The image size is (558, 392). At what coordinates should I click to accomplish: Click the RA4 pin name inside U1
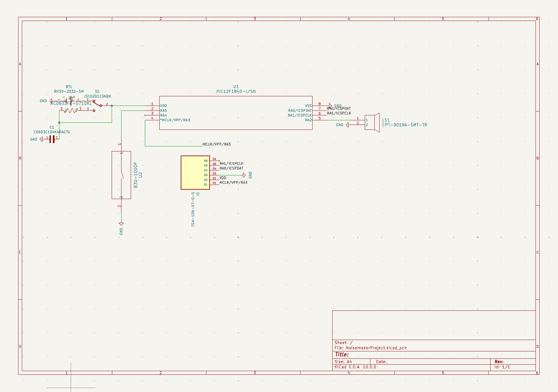pos(164,115)
